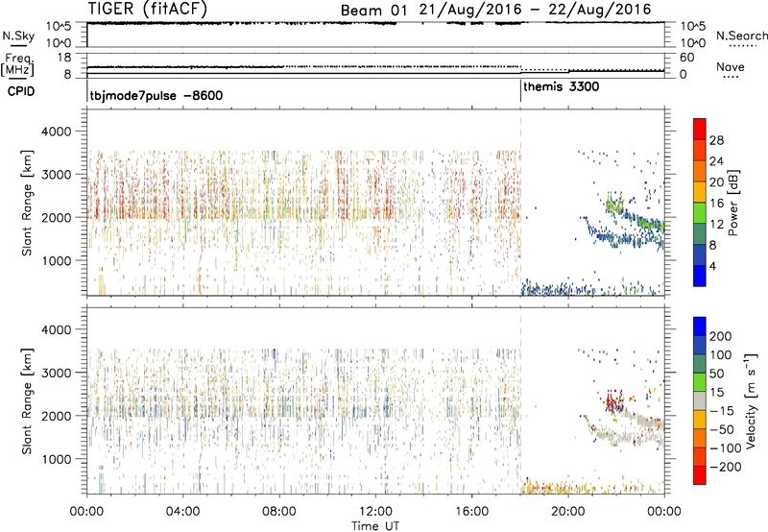This screenshot has height=532, width=768.
Task: Click the Velocity [m s-1] colorbar title
Action: [751, 400]
